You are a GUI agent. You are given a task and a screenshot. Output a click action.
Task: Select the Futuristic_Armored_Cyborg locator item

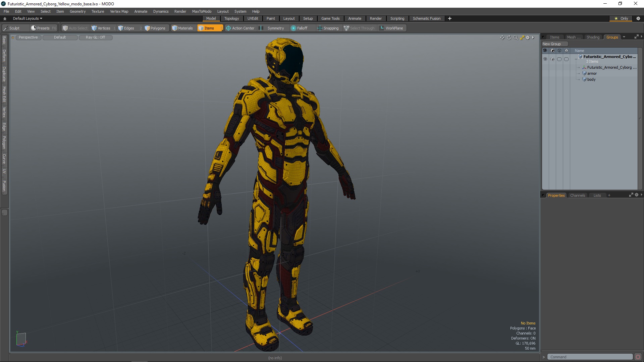click(x=611, y=67)
